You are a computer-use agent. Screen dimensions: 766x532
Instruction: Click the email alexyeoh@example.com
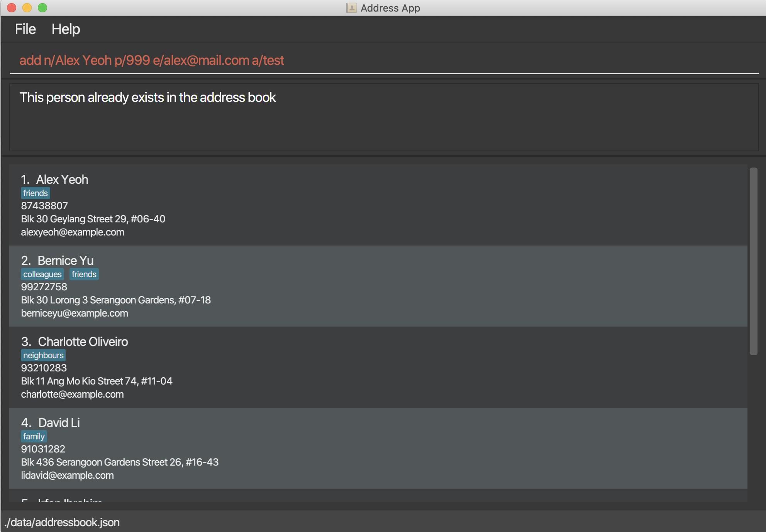pos(73,232)
